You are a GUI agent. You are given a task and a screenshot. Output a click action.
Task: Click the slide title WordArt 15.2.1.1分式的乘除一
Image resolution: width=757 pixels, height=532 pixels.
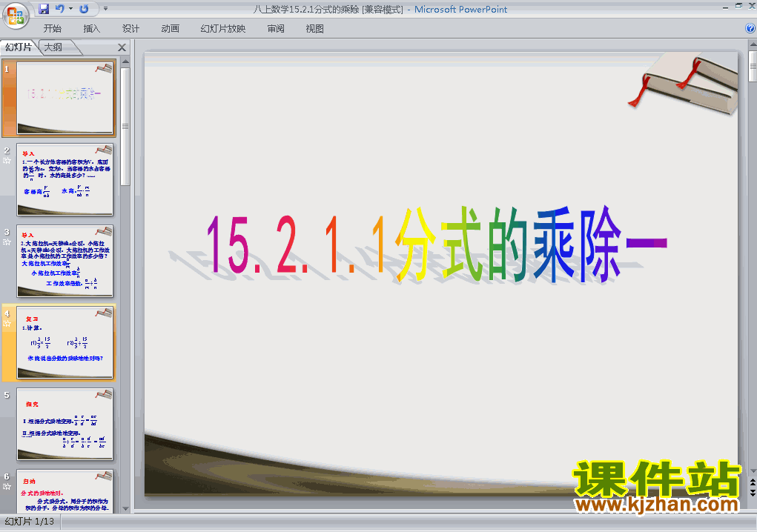437,245
